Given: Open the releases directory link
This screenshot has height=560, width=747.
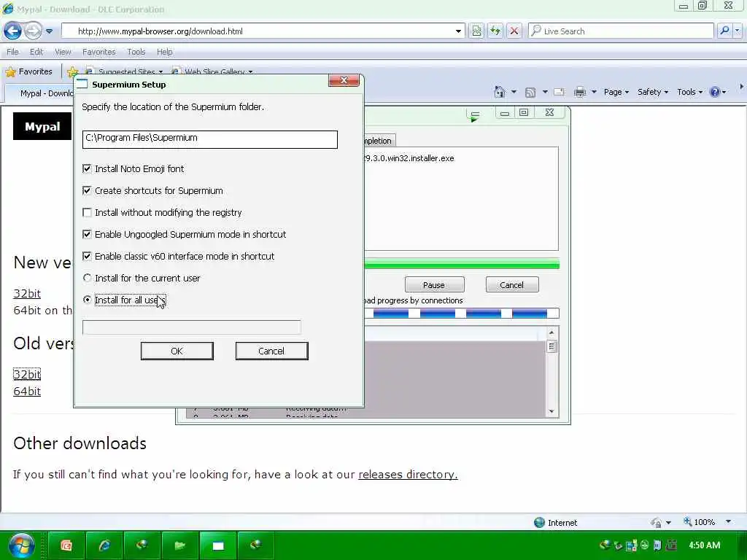Looking at the screenshot, I should coord(408,475).
